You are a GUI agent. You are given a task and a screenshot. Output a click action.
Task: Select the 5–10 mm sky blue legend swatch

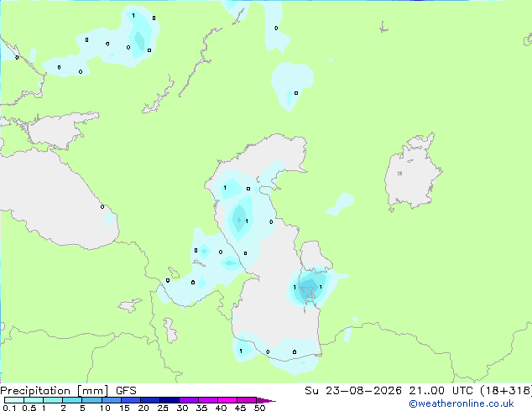(x=91, y=400)
